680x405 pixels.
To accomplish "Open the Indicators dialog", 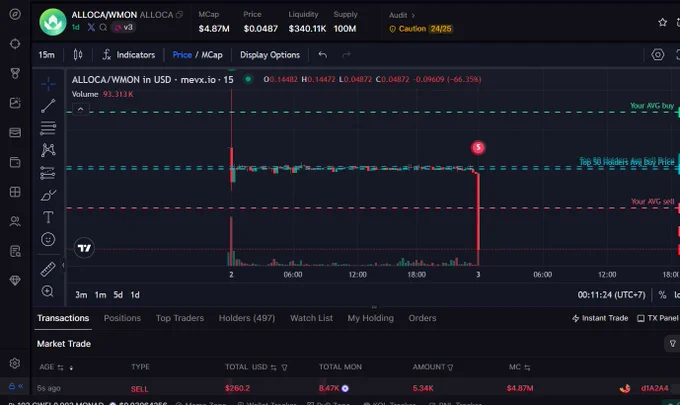I will tap(128, 55).
